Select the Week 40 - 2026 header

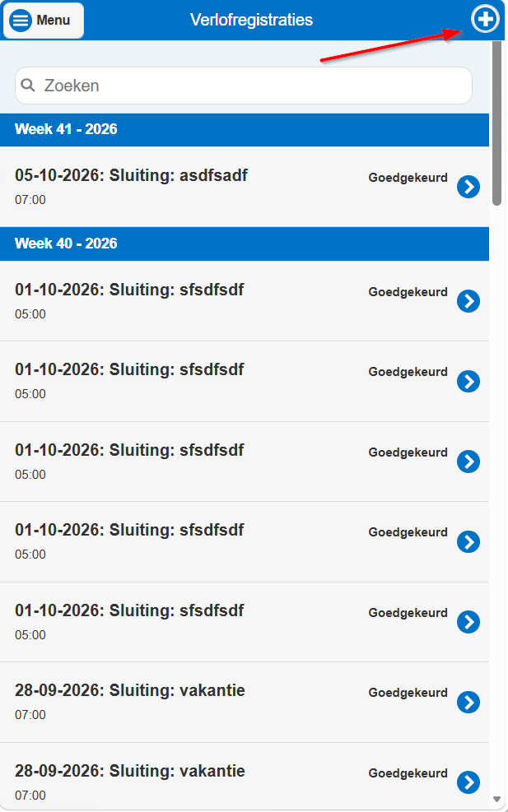click(x=245, y=244)
